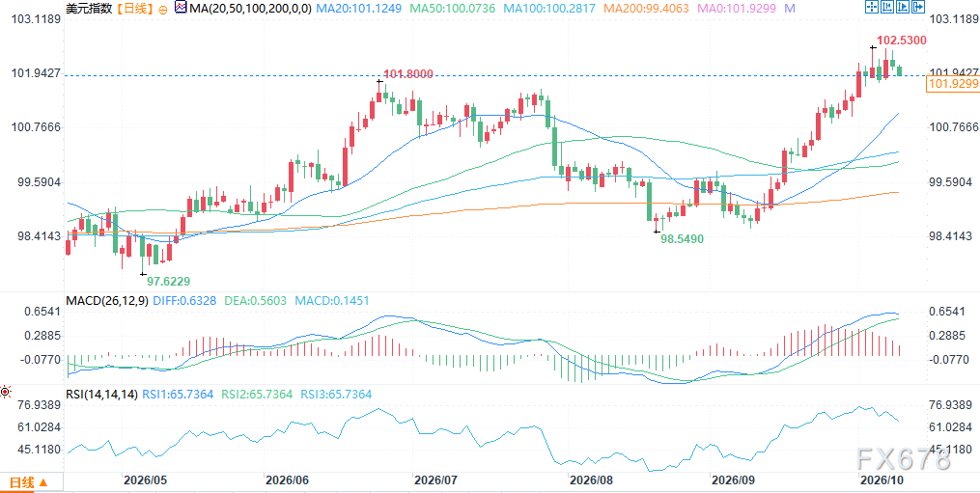Open MA(20,50,100,200,0,0) parameter settings
The height and width of the screenshot is (493, 980).
253,8
